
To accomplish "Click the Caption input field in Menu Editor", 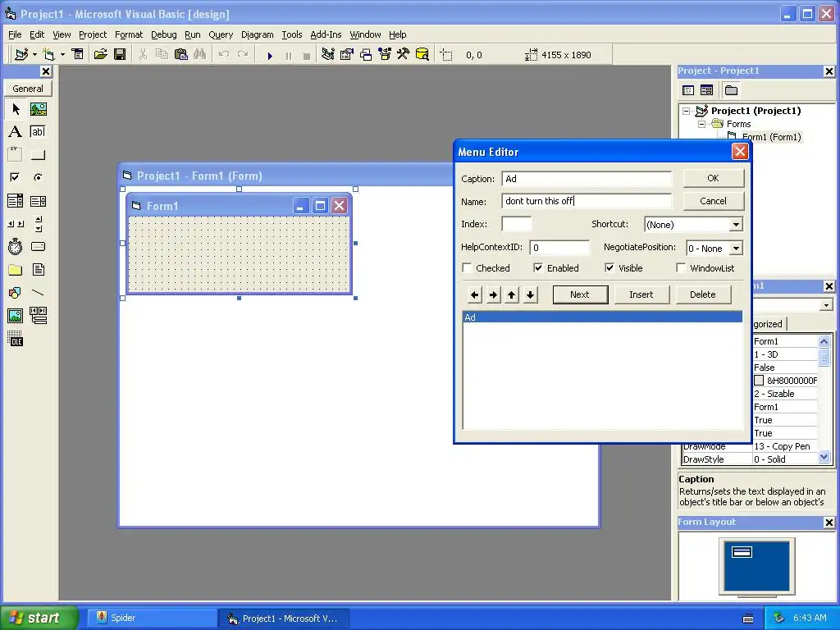I will [587, 178].
